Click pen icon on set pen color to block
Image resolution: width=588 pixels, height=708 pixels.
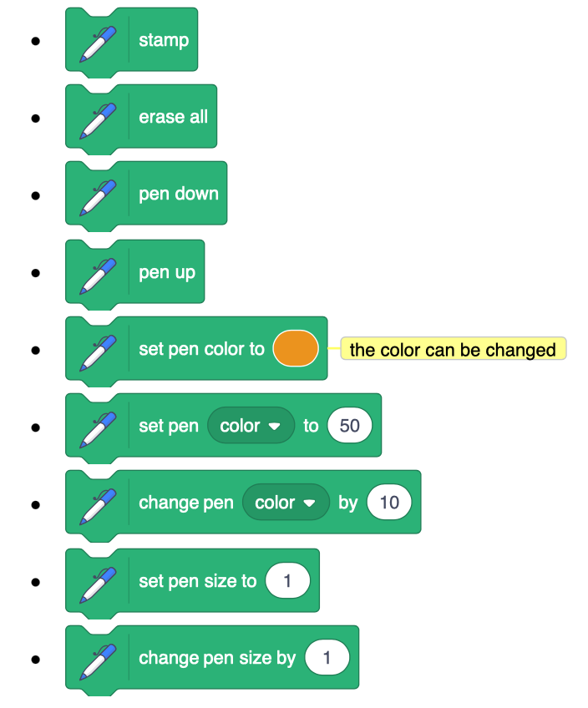[x=98, y=352]
